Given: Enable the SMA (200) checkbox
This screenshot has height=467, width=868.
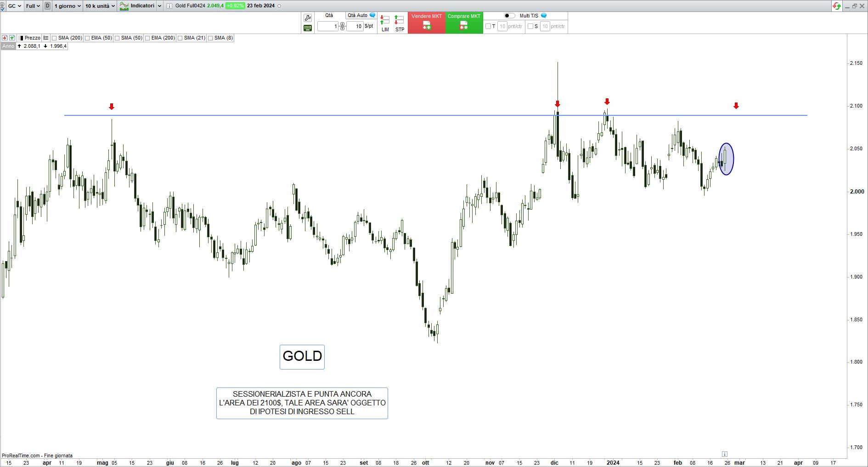Looking at the screenshot, I should point(54,38).
